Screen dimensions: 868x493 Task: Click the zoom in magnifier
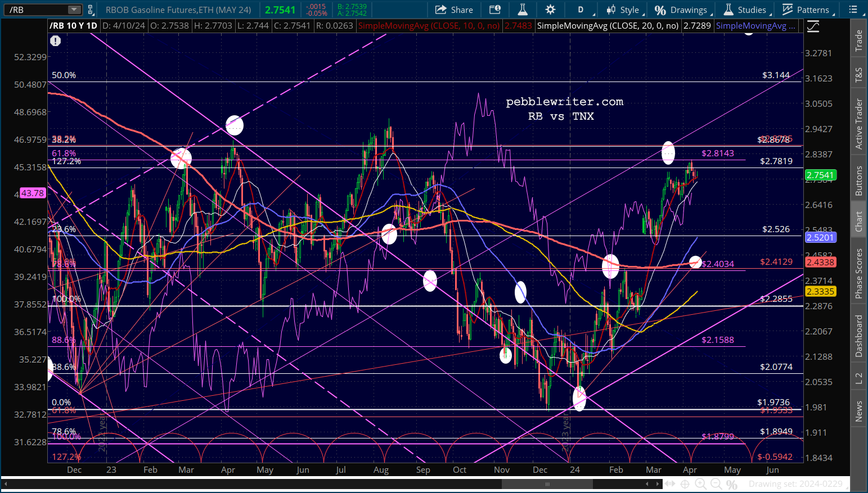coord(700,484)
